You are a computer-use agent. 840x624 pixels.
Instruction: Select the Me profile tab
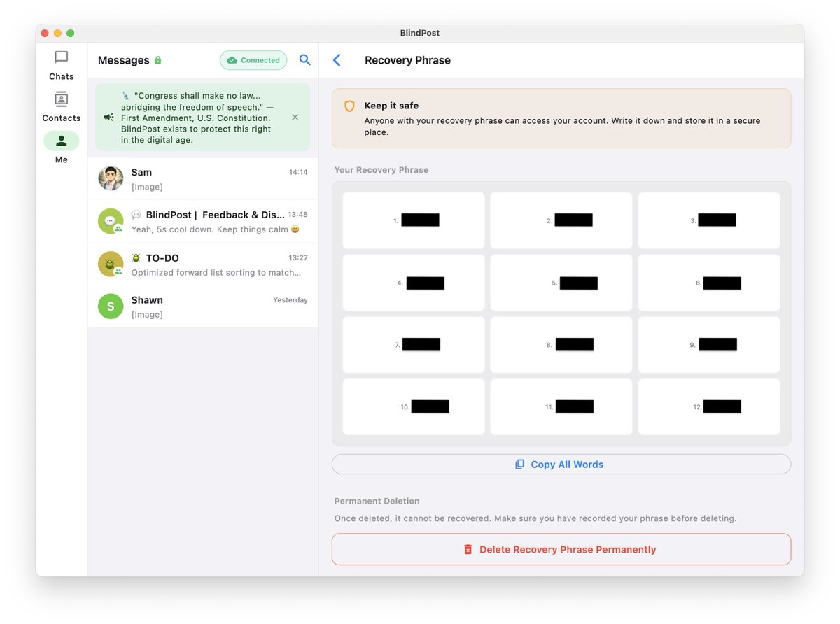click(x=62, y=148)
